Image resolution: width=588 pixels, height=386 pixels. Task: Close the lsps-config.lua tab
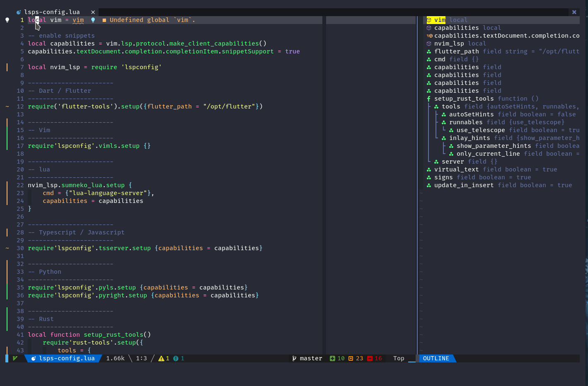pos(93,12)
